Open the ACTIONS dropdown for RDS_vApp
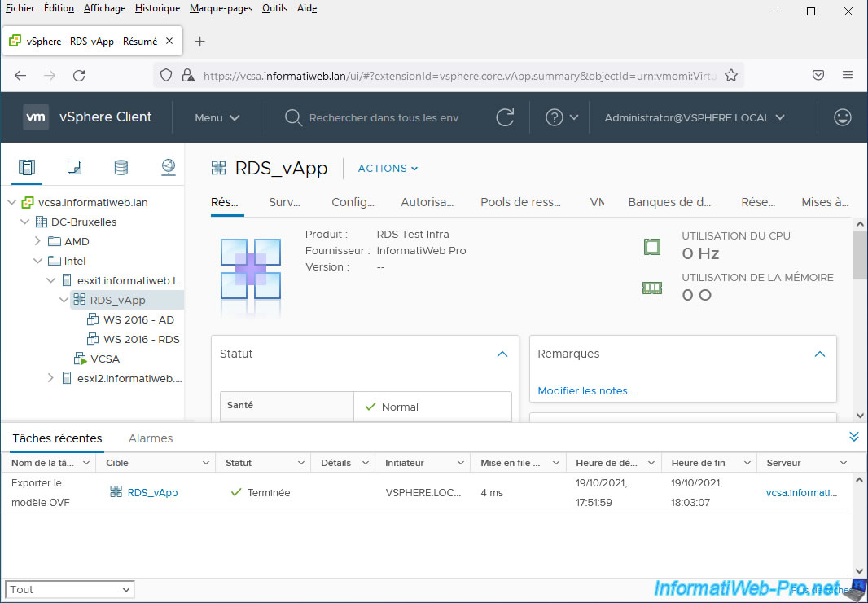 [388, 169]
